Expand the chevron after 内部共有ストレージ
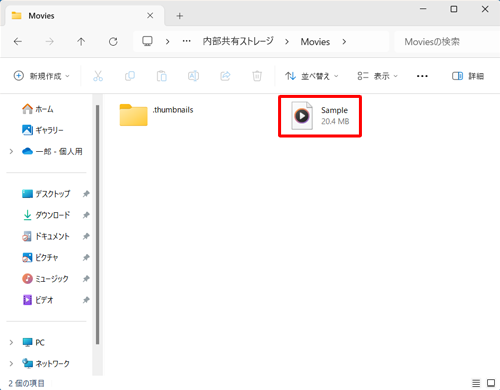This screenshot has height=390, width=500. click(x=287, y=42)
